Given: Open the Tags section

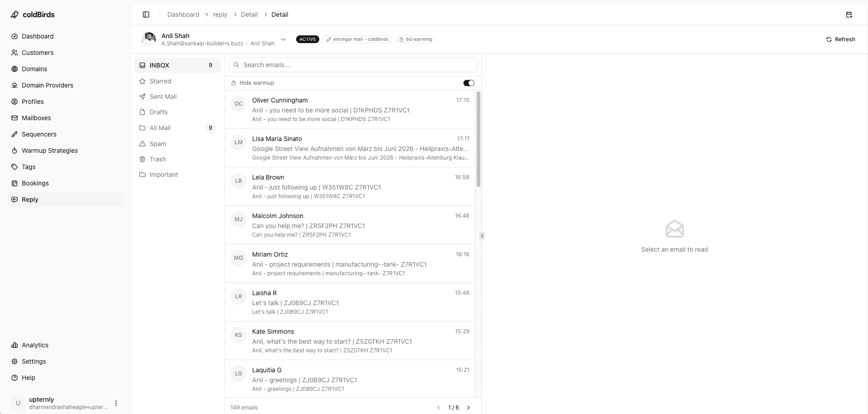Looking at the screenshot, I should [28, 167].
